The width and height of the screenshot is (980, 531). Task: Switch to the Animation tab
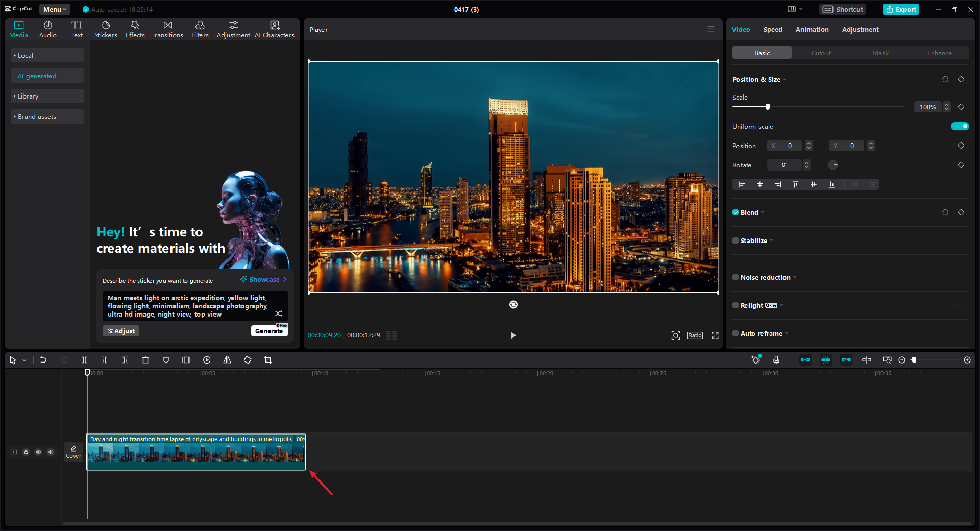coord(812,29)
